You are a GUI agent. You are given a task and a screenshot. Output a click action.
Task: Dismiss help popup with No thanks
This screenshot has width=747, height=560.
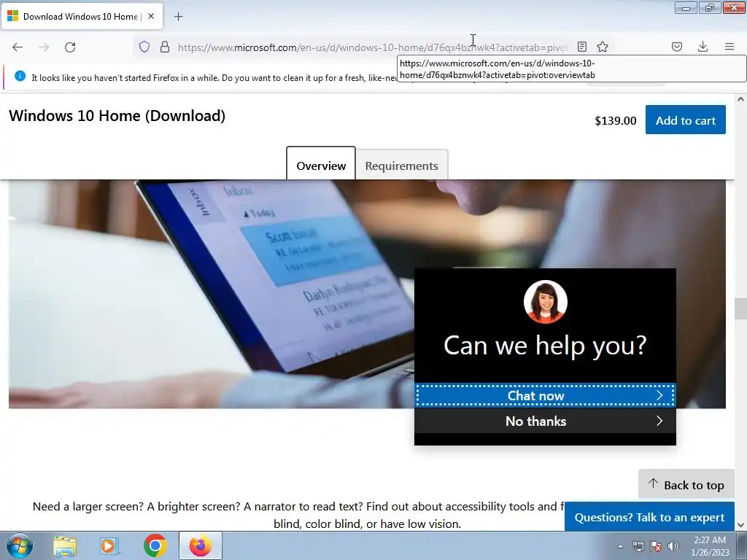[545, 421]
